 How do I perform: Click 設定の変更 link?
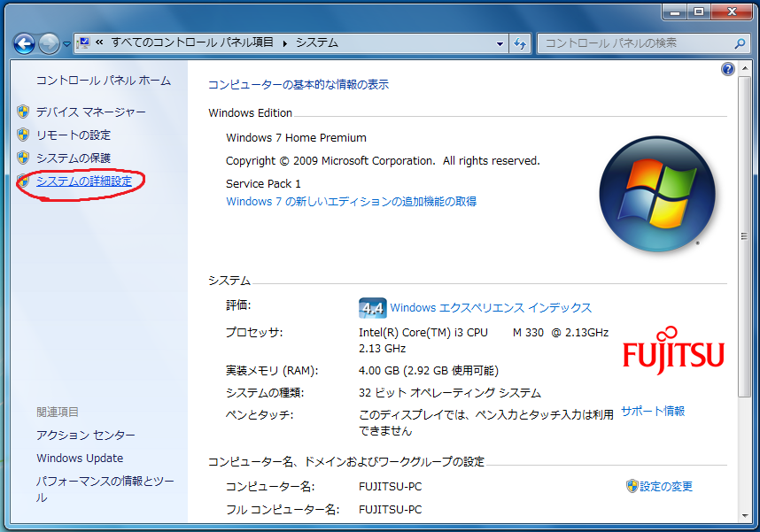666,487
